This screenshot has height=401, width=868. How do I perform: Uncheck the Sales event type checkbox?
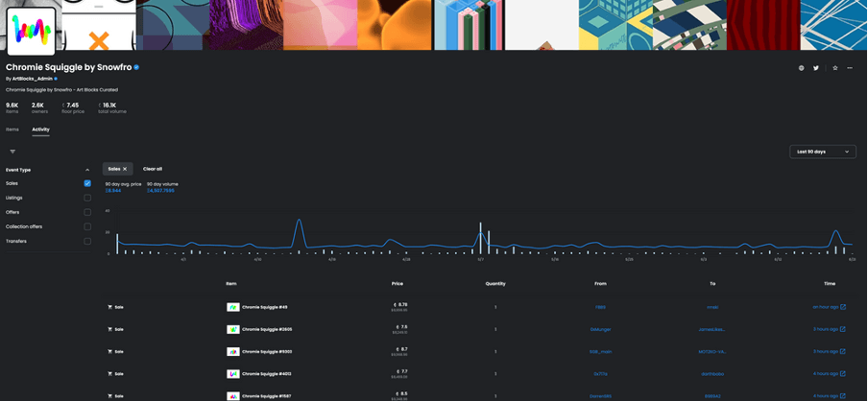87,183
